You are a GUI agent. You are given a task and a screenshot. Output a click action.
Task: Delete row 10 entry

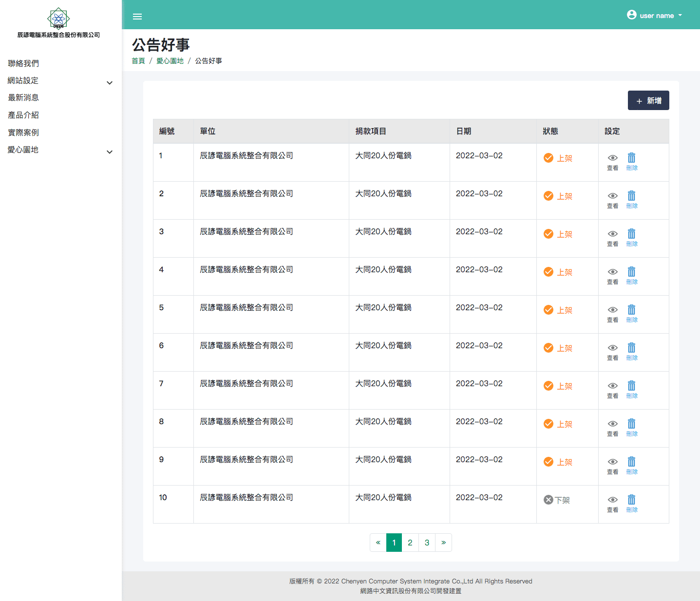(x=632, y=504)
